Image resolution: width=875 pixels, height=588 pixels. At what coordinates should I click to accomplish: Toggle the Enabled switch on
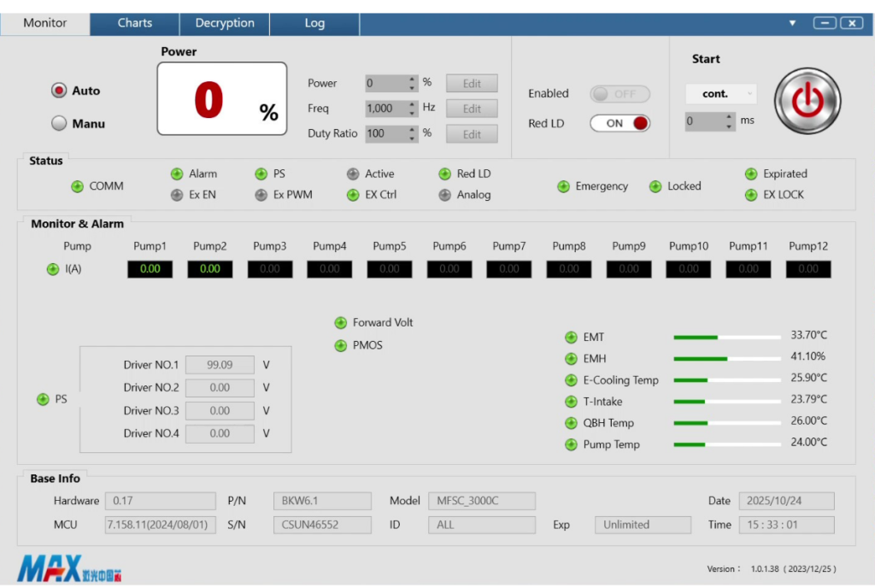[620, 94]
